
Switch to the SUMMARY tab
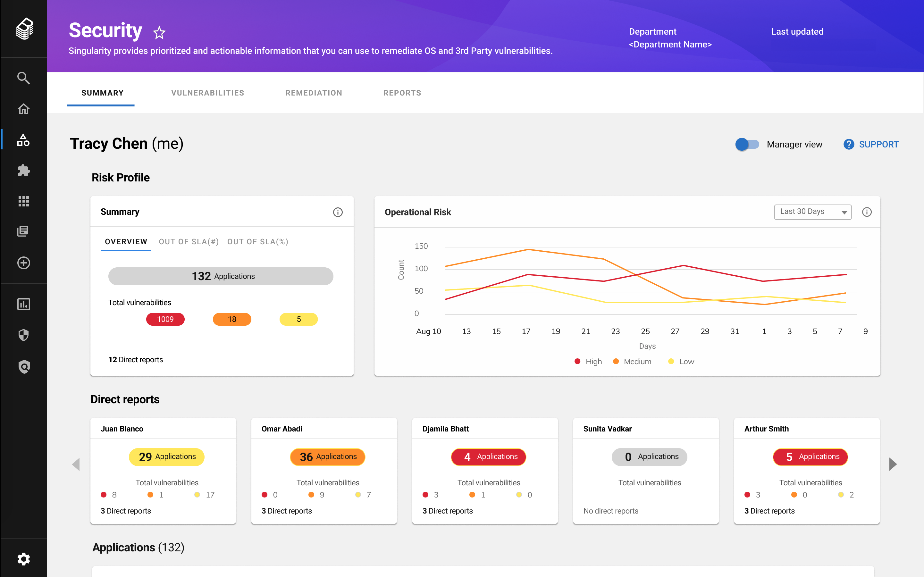[x=102, y=93]
